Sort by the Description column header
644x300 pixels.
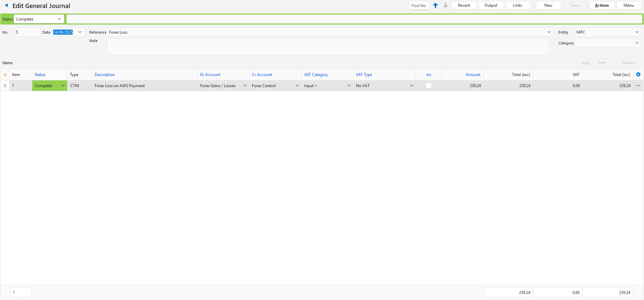pos(105,75)
